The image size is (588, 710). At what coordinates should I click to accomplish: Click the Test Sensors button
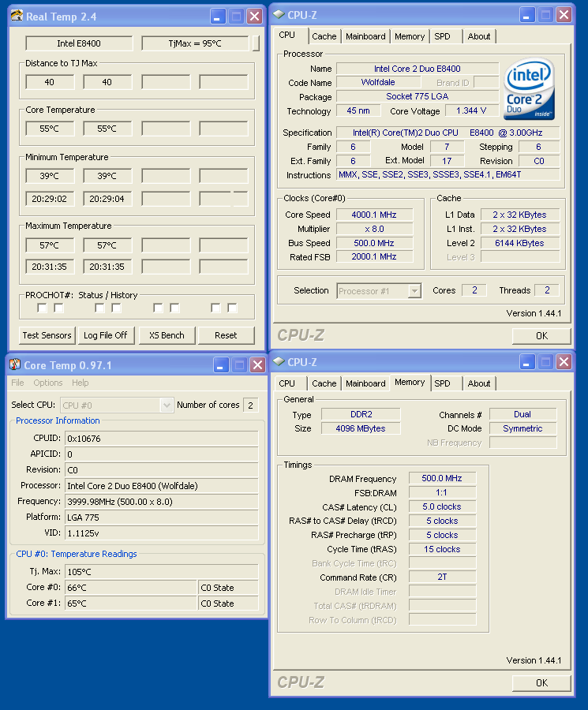pyautogui.click(x=47, y=335)
